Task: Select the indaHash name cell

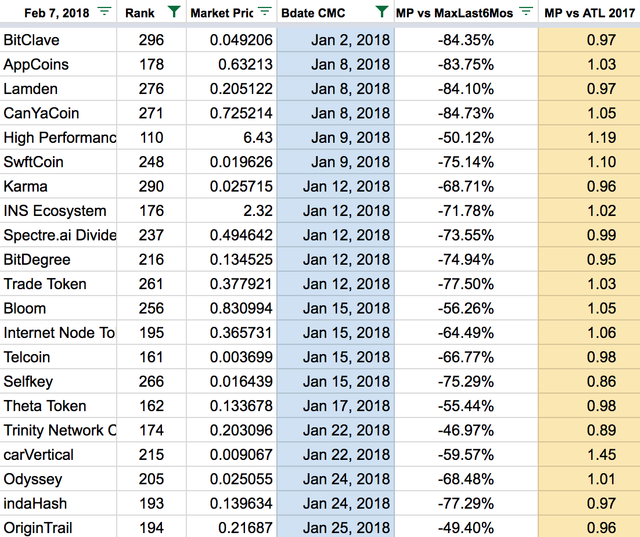Action: click(58, 503)
